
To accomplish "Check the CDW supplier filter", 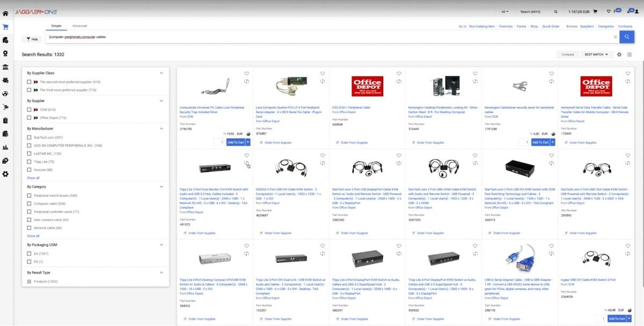I will coord(29,110).
